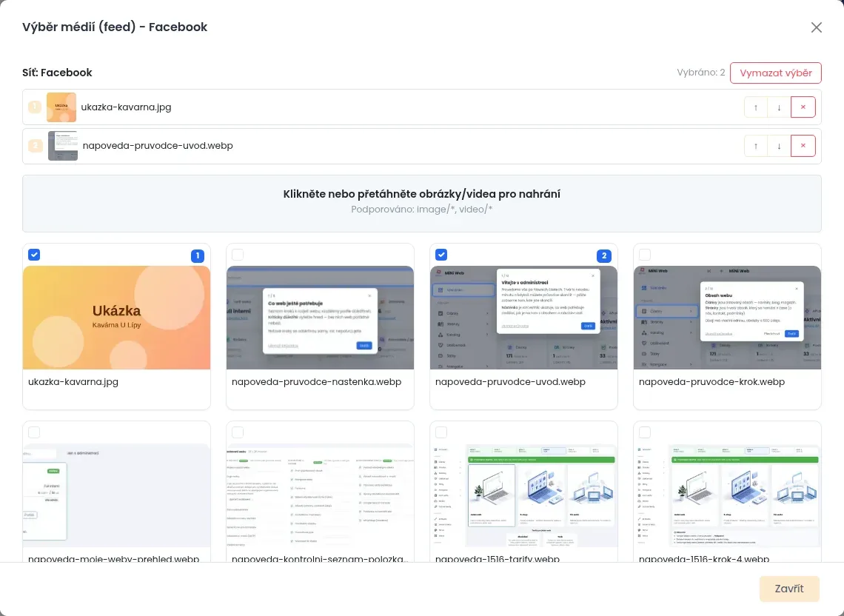Click the napoveda-kontrolni-seznam thumbnail image

(321, 495)
